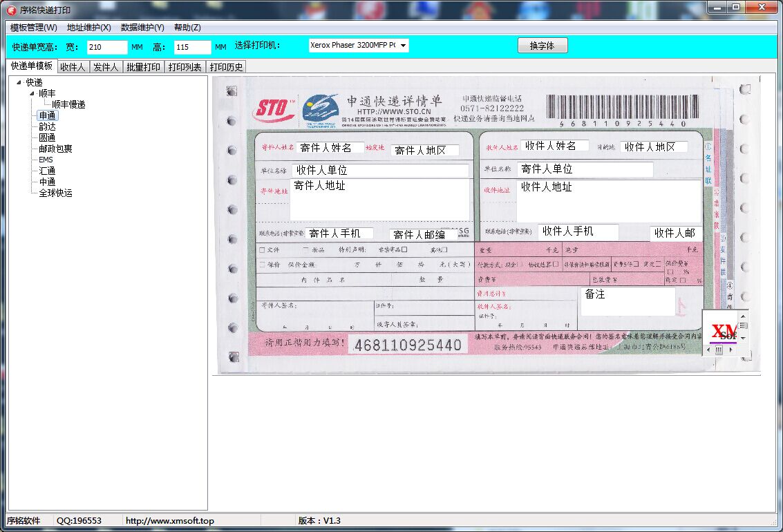Collapse the 快递 root tree node
This screenshot has height=532, width=783.
(x=19, y=82)
